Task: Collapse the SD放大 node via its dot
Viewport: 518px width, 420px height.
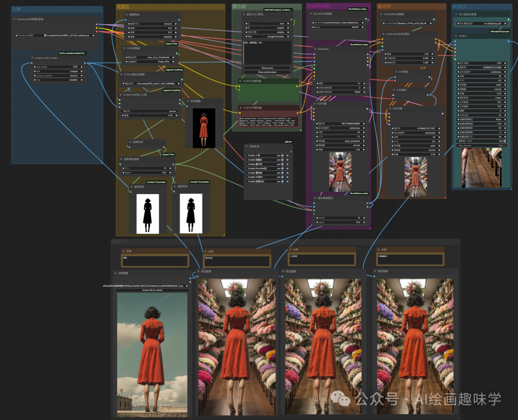Action: [x=456, y=36]
